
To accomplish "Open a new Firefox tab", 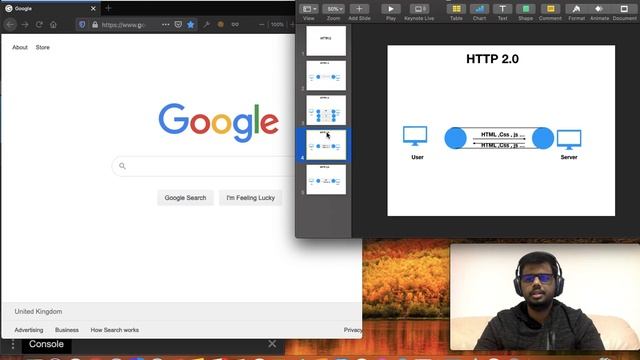I will (108, 8).
